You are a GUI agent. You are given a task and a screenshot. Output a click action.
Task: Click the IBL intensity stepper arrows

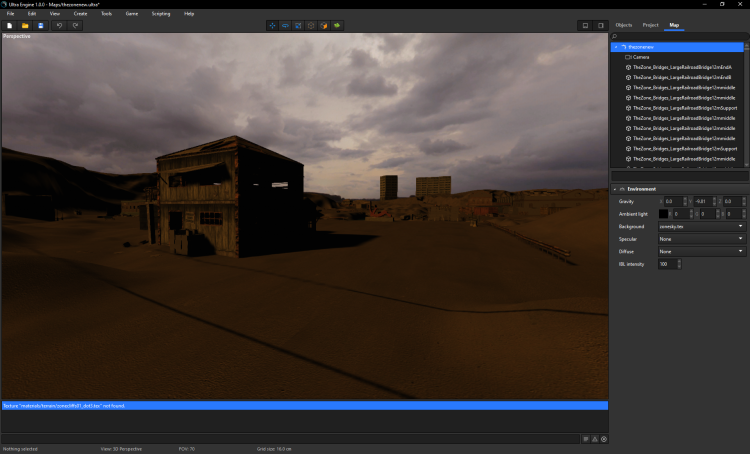679,264
